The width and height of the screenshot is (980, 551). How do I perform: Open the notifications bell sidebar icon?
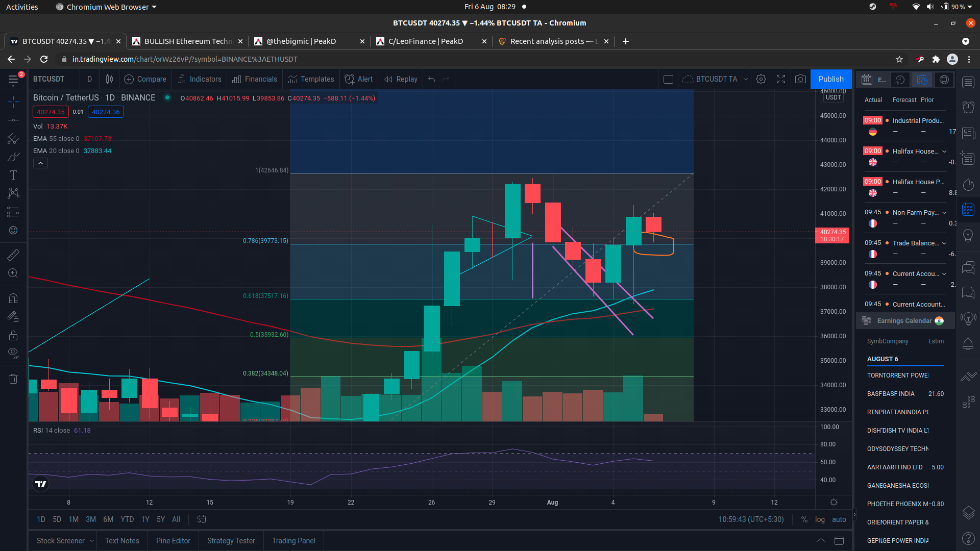968,344
